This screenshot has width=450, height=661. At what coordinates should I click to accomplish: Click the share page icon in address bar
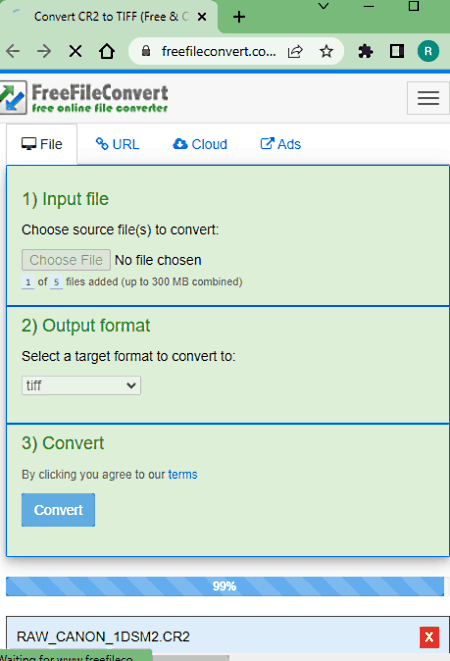tap(295, 51)
